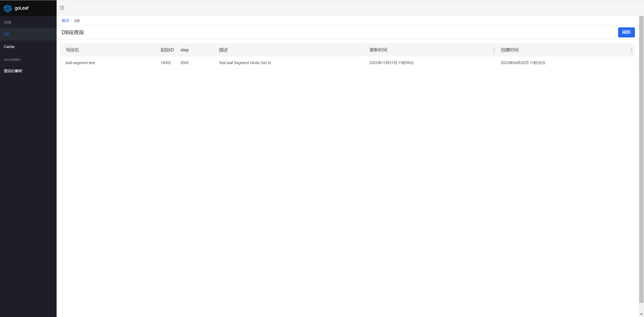Screen dimensions: 644x317
Task: Click the 更新时间 column header label
Action: pos(378,50)
